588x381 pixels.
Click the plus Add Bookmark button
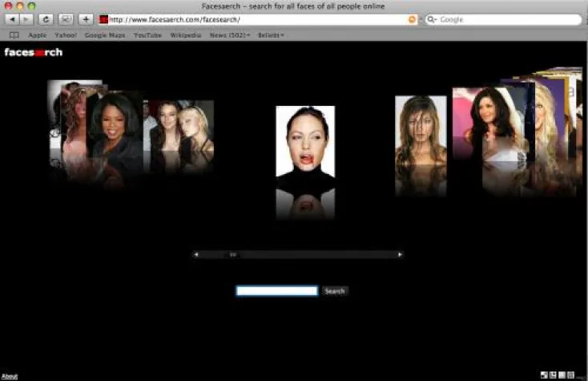86,19
